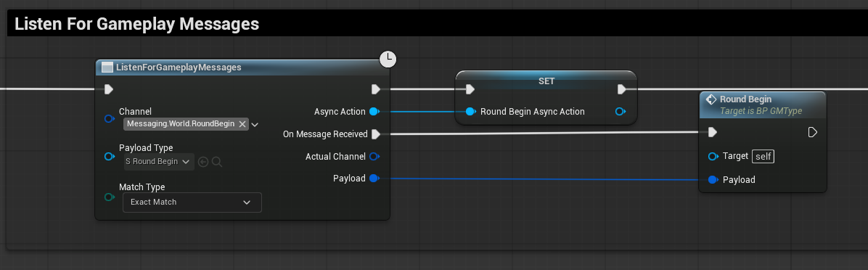
Task: Click the Payload Type input pin
Action: [109, 157]
